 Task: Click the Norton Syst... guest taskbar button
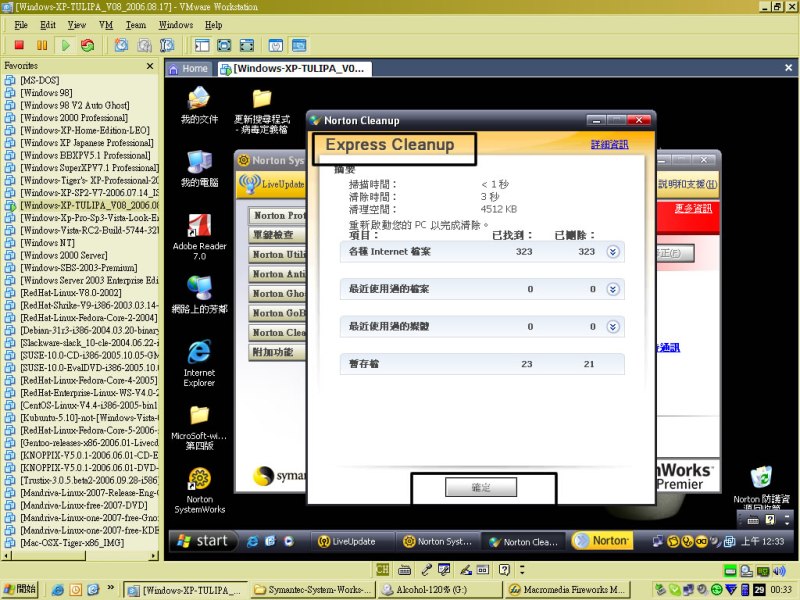click(x=438, y=541)
